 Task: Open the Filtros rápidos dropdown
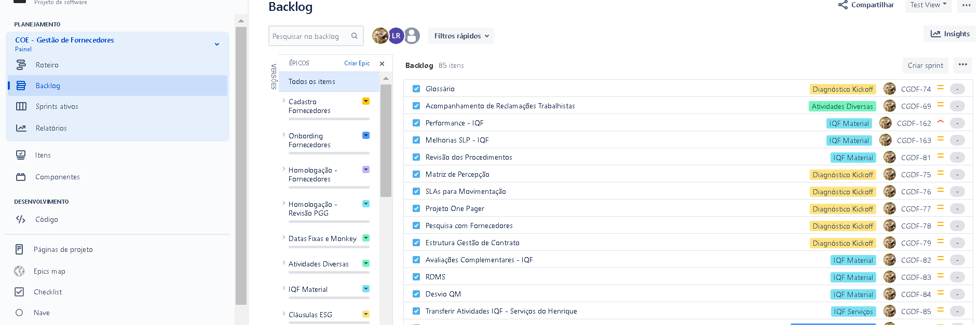(461, 36)
